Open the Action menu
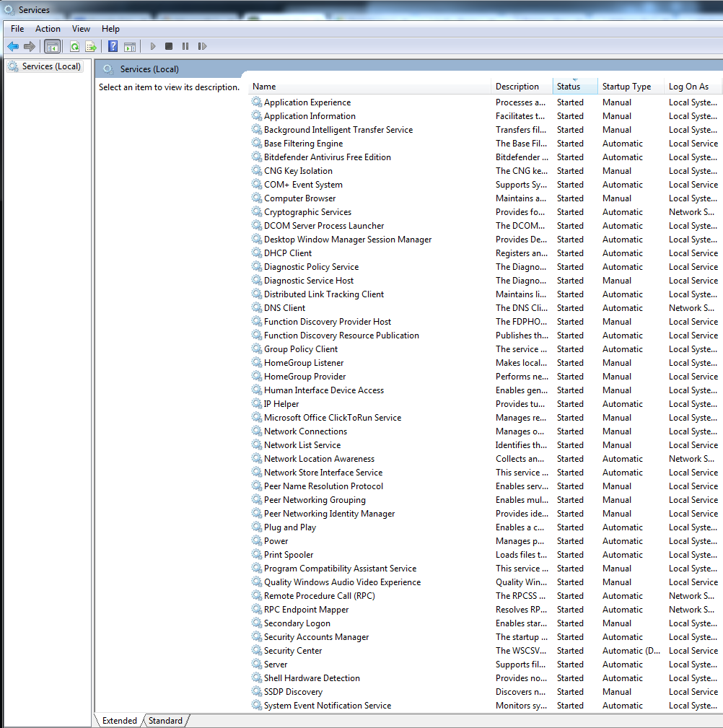 (x=48, y=29)
